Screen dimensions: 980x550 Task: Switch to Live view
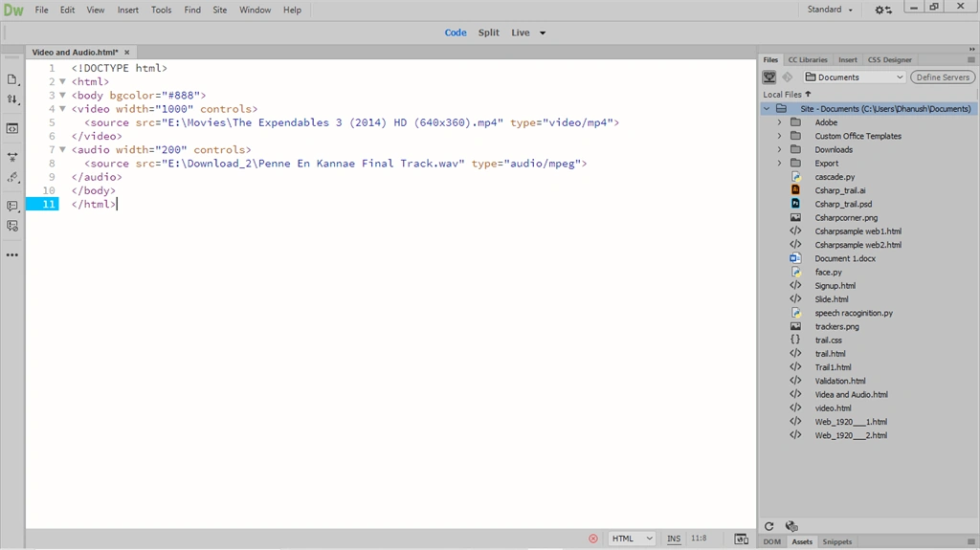coord(520,33)
